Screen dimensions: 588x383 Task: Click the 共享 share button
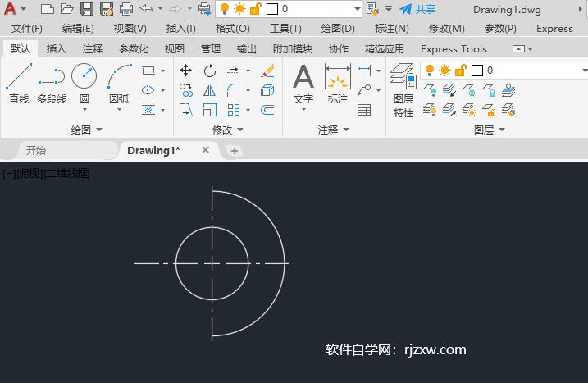click(x=417, y=9)
